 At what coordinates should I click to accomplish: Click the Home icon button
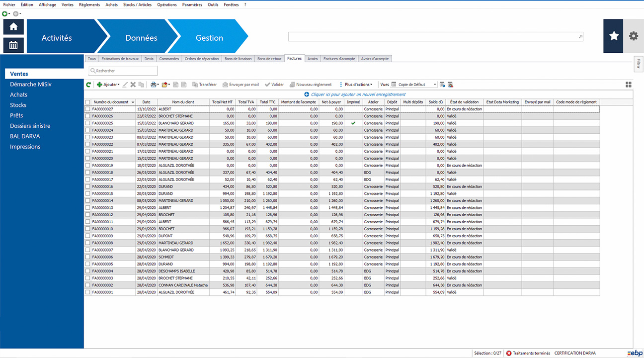[13, 27]
